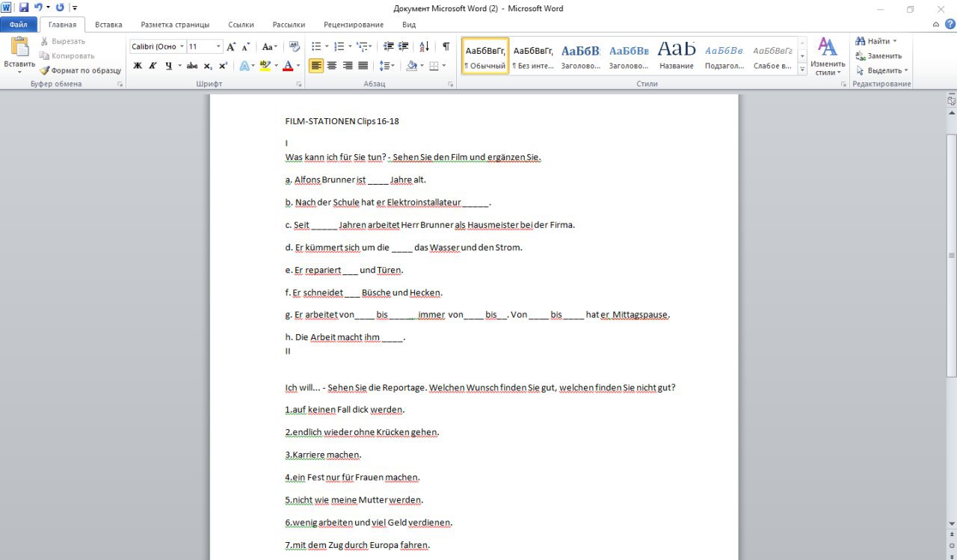Apply red font color with the A button
Image resolution: width=957 pixels, height=560 pixels.
288,66
